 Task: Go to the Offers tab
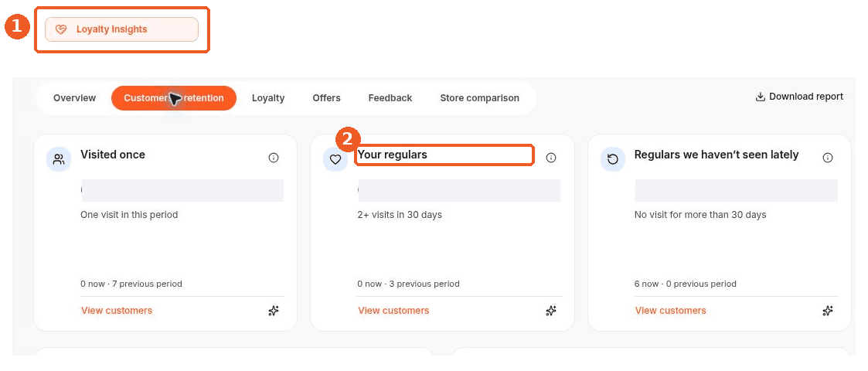point(327,98)
